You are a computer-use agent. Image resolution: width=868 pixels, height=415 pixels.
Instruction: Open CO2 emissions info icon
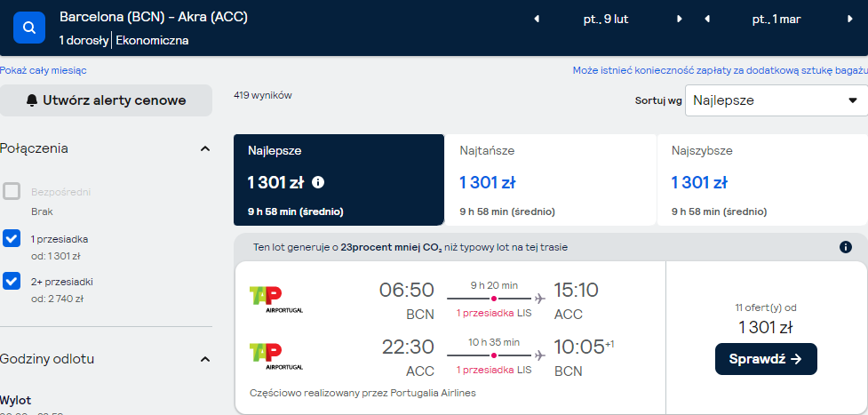pyautogui.click(x=845, y=247)
